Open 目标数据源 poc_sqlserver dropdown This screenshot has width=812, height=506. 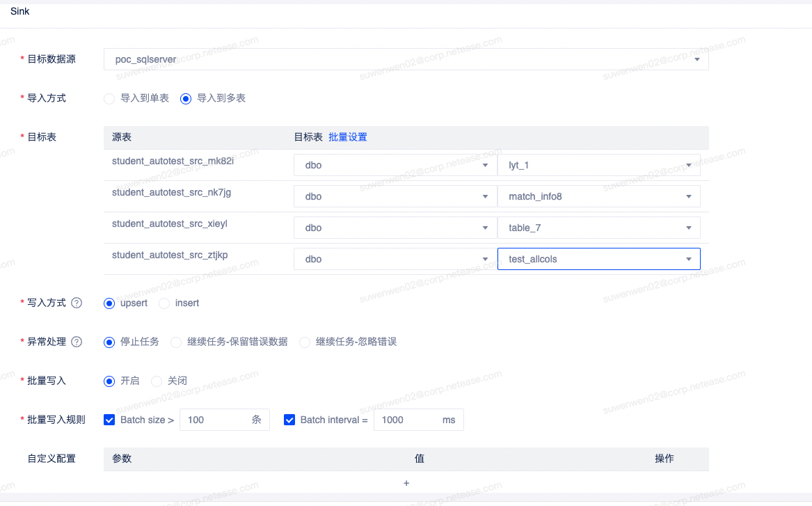(x=406, y=60)
